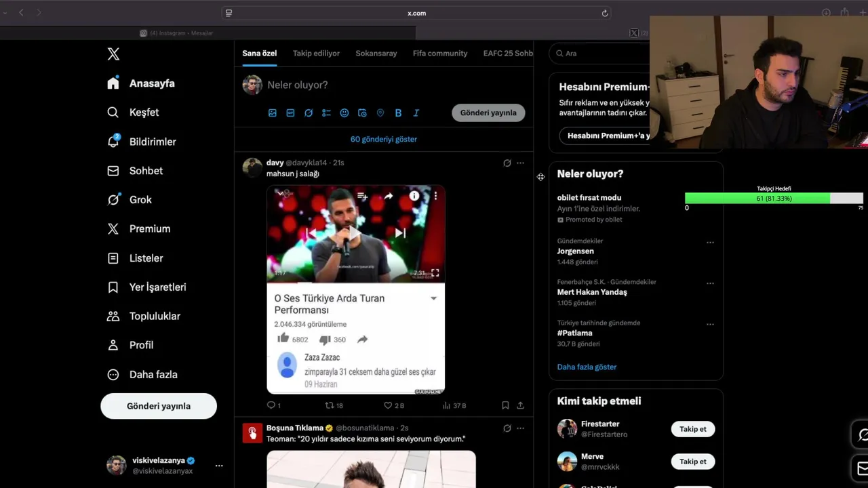The image size is (868, 488).
Task: Repost davy's post
Action: (334, 405)
